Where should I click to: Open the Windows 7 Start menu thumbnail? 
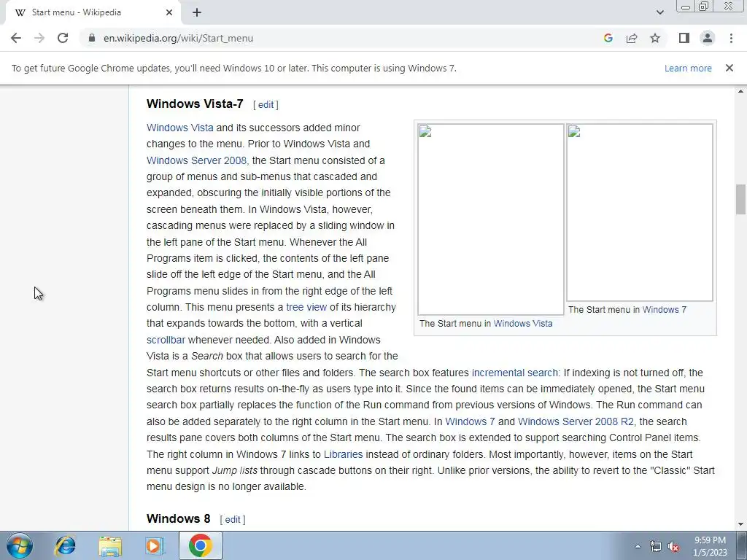(x=639, y=212)
